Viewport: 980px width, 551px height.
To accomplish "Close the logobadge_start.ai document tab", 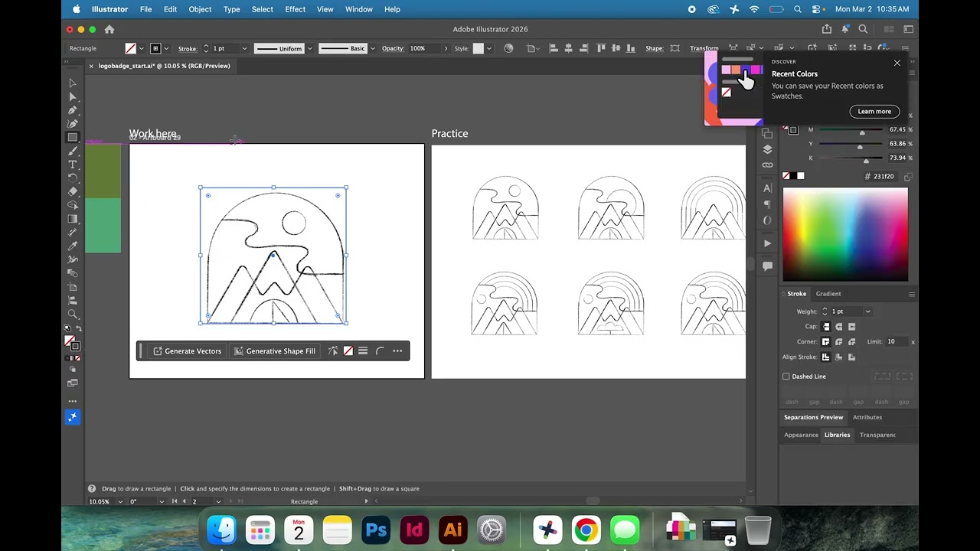I will coord(90,66).
